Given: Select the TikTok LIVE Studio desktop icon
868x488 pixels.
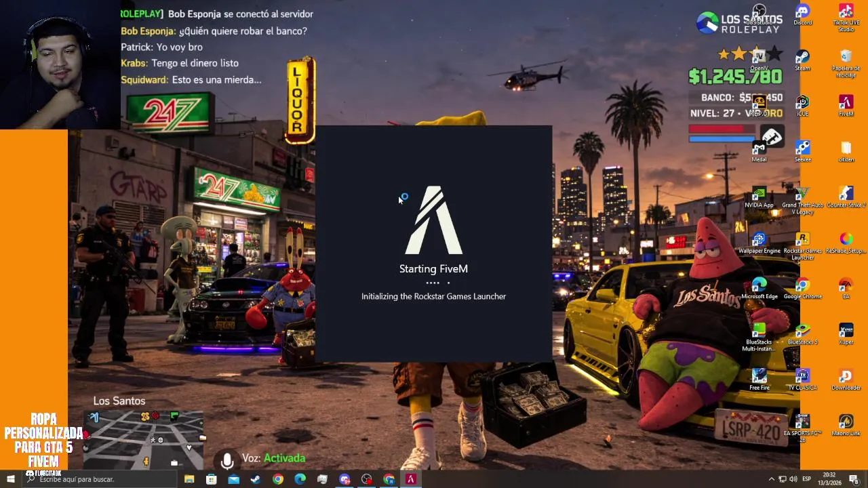Looking at the screenshot, I should (x=846, y=18).
